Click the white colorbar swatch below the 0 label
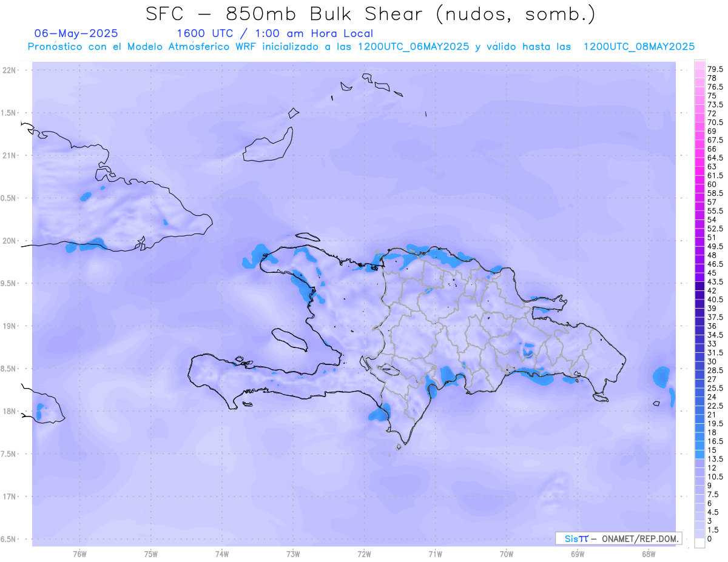 [699, 543]
